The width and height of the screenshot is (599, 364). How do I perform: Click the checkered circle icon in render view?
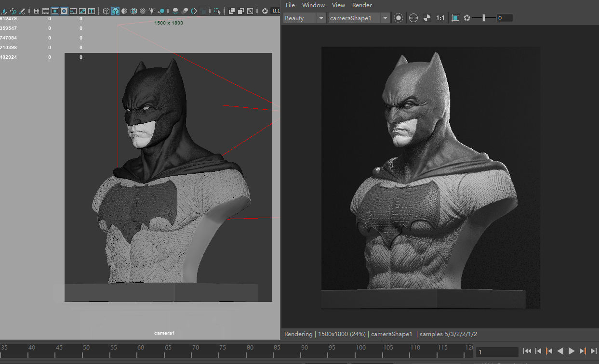426,18
